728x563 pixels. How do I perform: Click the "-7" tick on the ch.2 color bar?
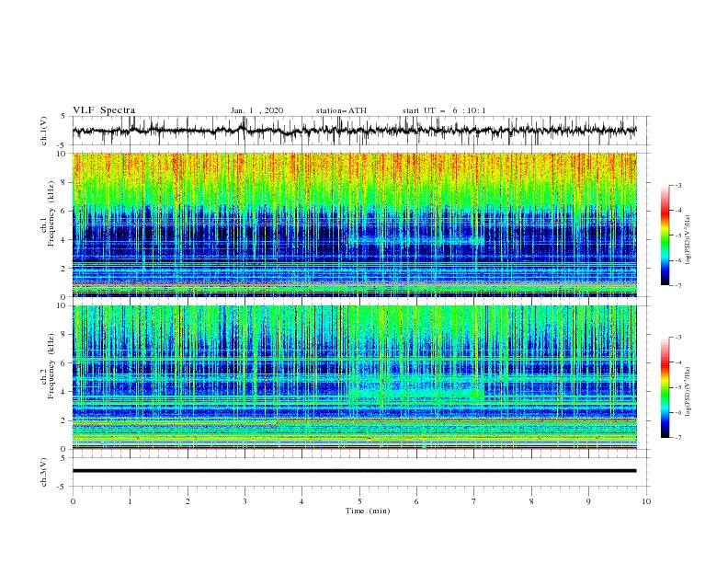coord(678,438)
